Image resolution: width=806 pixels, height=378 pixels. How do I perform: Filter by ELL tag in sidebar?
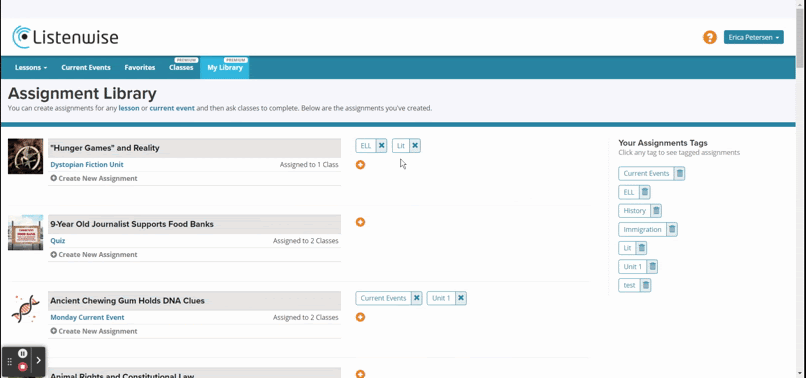click(629, 192)
